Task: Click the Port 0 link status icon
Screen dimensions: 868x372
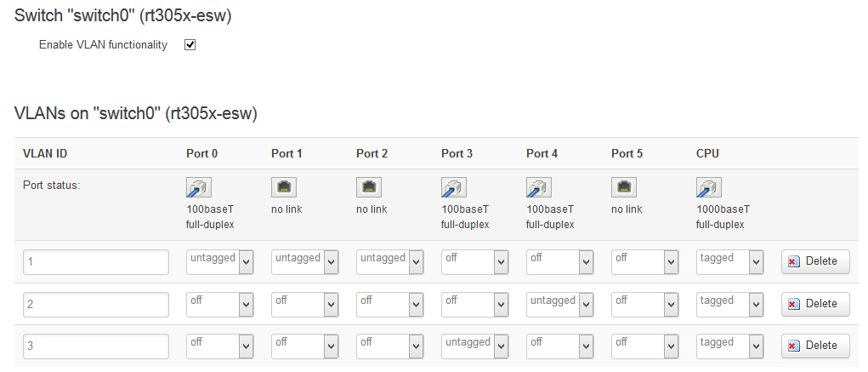Action: (x=199, y=187)
